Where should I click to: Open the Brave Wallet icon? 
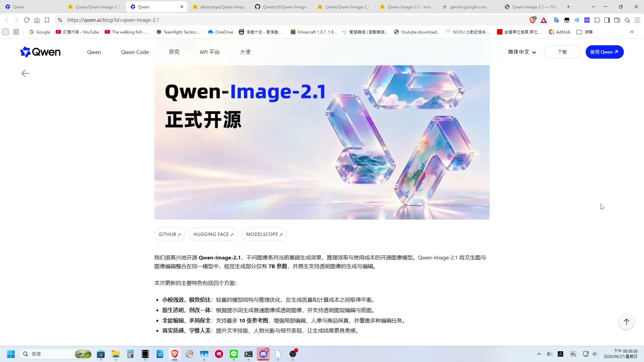(x=617, y=20)
